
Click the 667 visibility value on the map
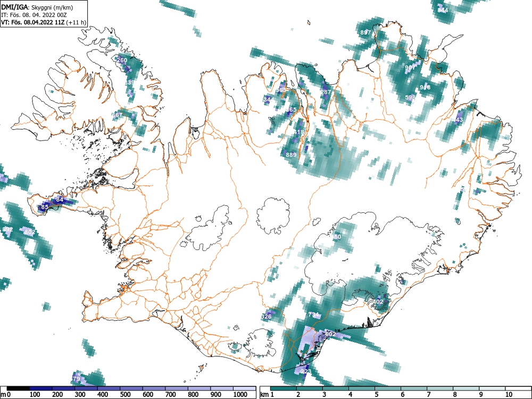(117, 115)
